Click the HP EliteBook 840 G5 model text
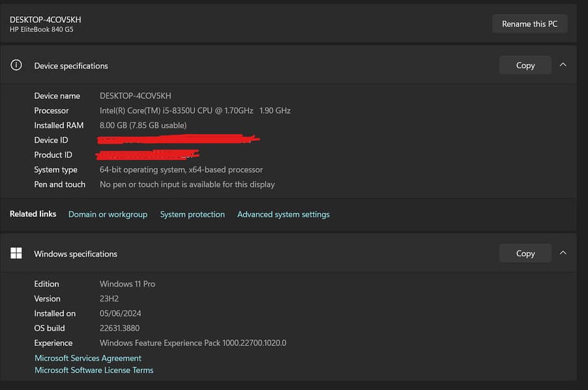 click(41, 30)
